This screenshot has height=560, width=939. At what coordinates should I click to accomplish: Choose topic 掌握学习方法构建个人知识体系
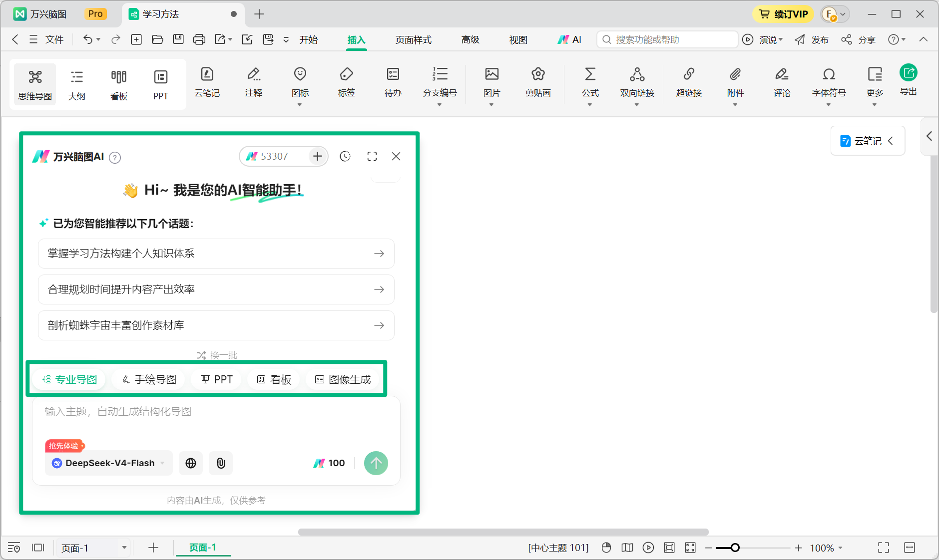(x=216, y=254)
